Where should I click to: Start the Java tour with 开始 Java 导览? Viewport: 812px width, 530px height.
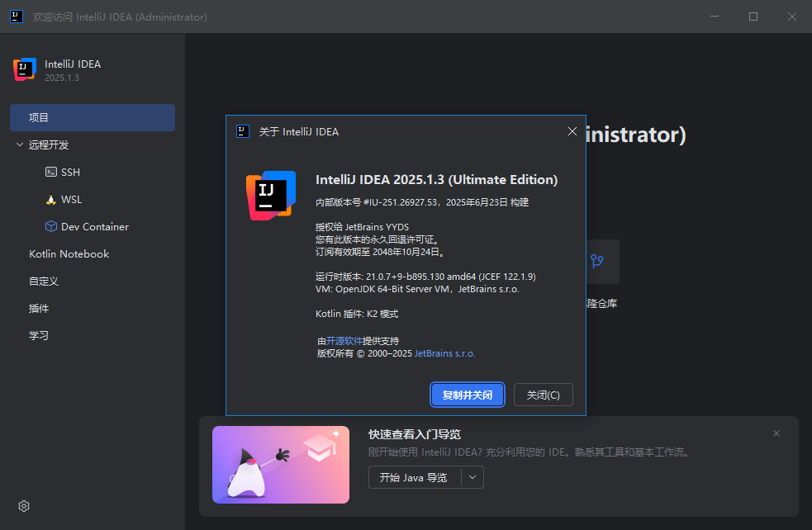click(415, 477)
